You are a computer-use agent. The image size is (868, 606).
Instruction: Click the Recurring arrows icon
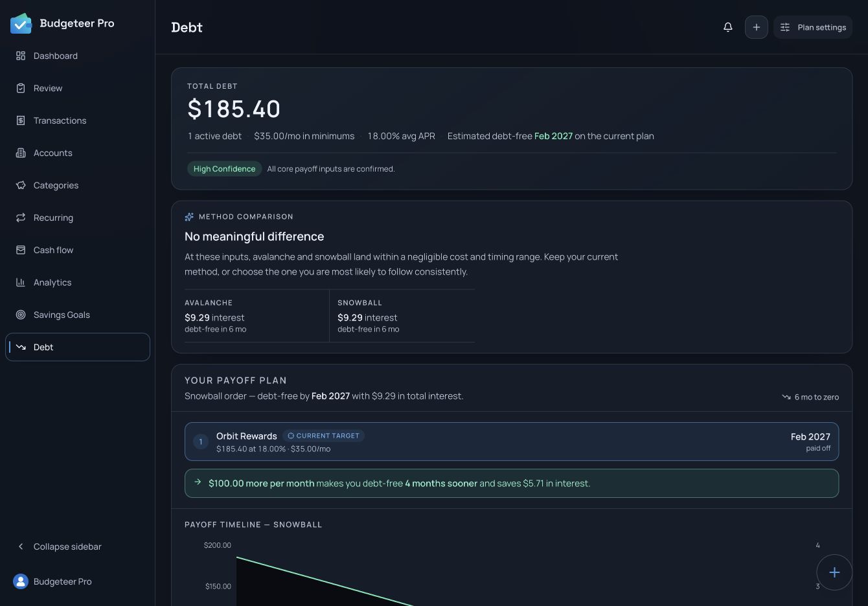click(21, 218)
